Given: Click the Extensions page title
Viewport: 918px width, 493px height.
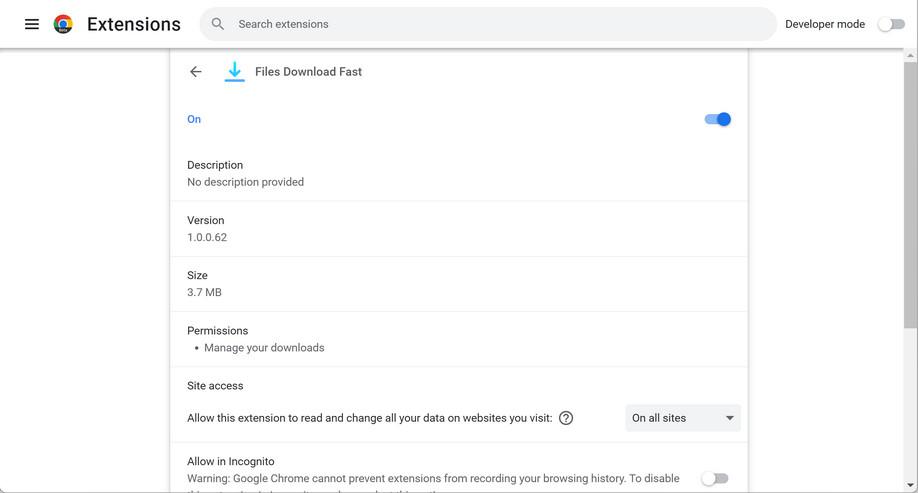Looking at the screenshot, I should click(134, 24).
